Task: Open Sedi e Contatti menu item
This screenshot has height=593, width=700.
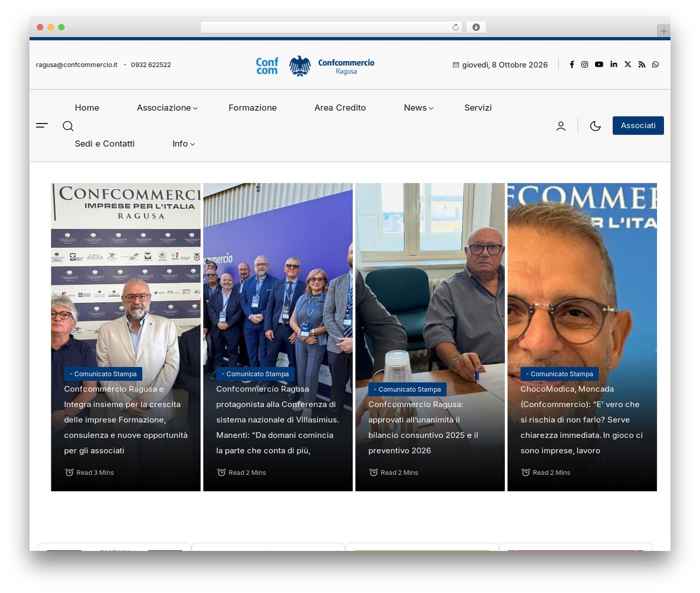Action: [104, 144]
